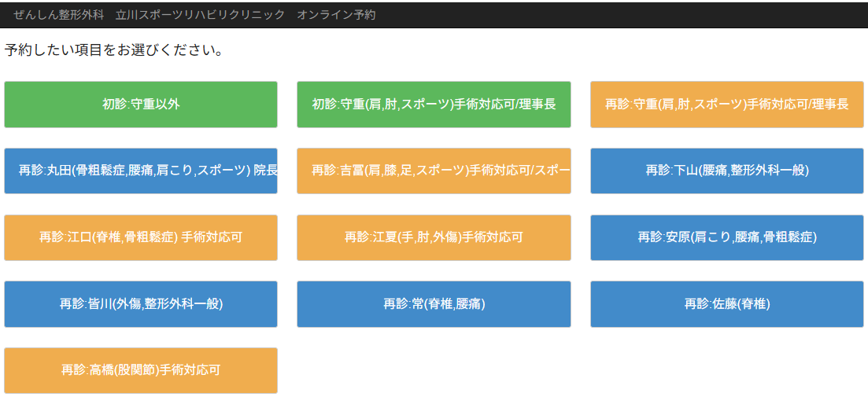Choose 再診:常(脊椎,腰痛) button
This screenshot has height=404, width=868.
click(x=434, y=304)
